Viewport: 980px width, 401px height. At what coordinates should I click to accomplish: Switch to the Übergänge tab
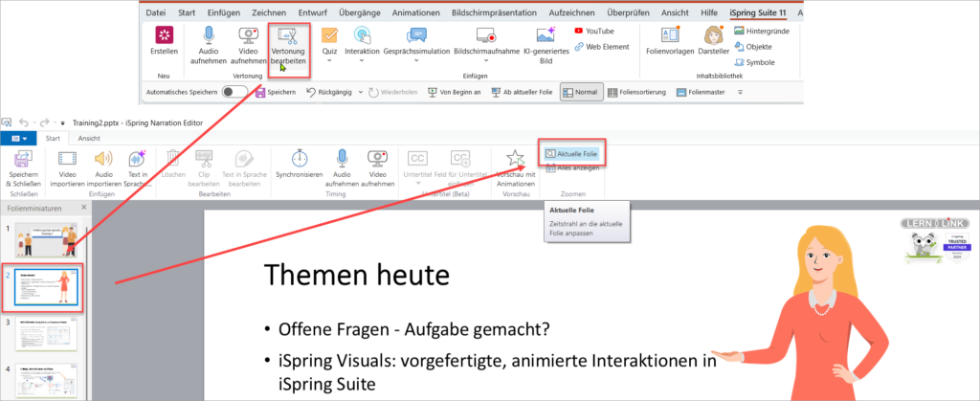(x=361, y=12)
